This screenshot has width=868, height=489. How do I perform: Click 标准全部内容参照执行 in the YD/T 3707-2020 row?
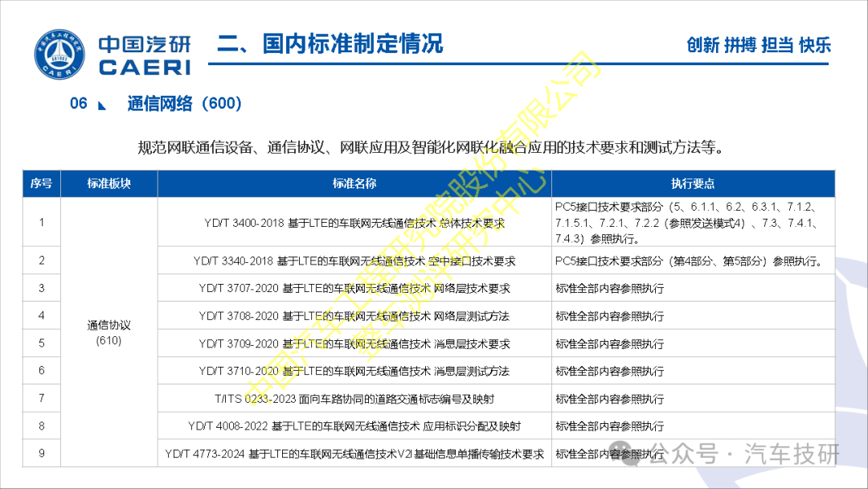tap(609, 289)
